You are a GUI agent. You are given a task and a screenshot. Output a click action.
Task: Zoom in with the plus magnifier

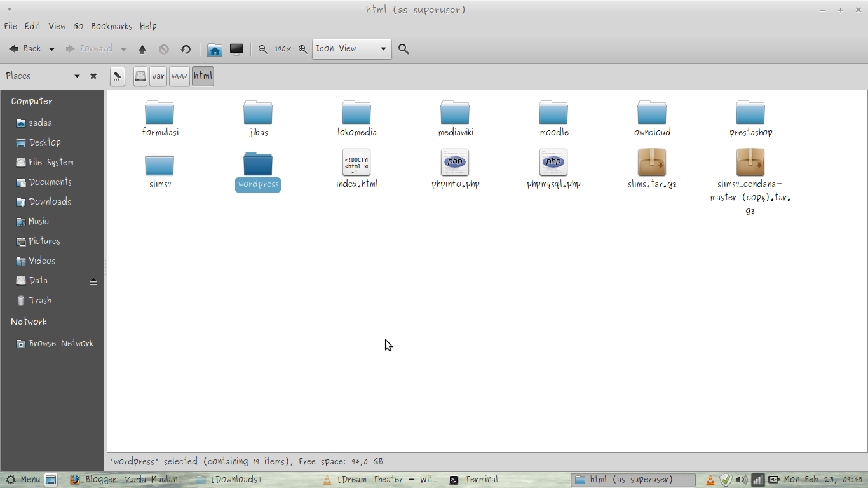[x=302, y=49]
